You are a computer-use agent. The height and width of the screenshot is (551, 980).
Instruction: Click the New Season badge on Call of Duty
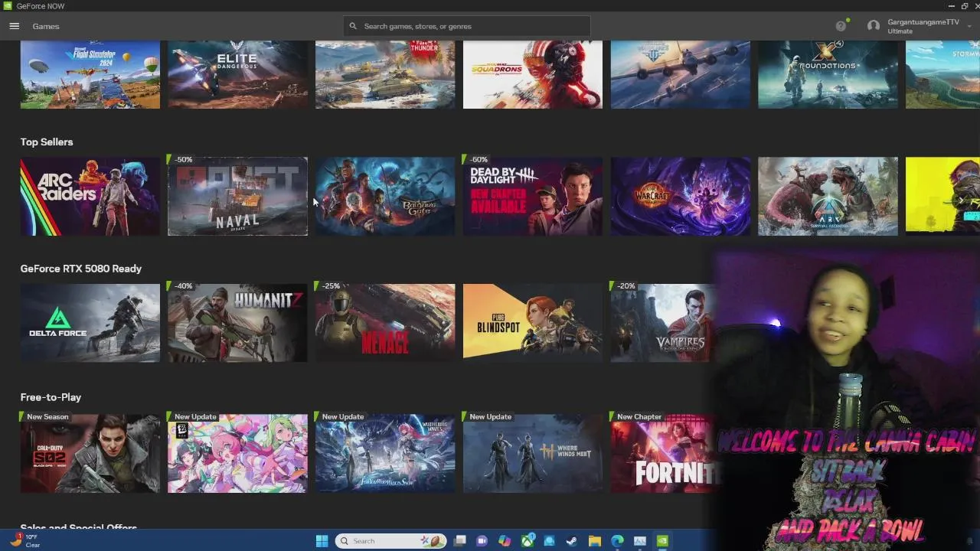click(x=47, y=417)
